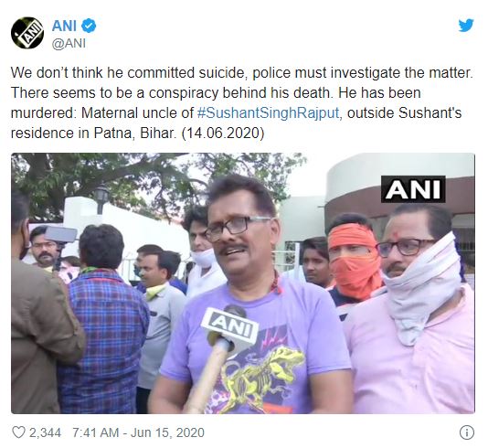
Task: Open the @ANI handle link
Action: pos(69,44)
